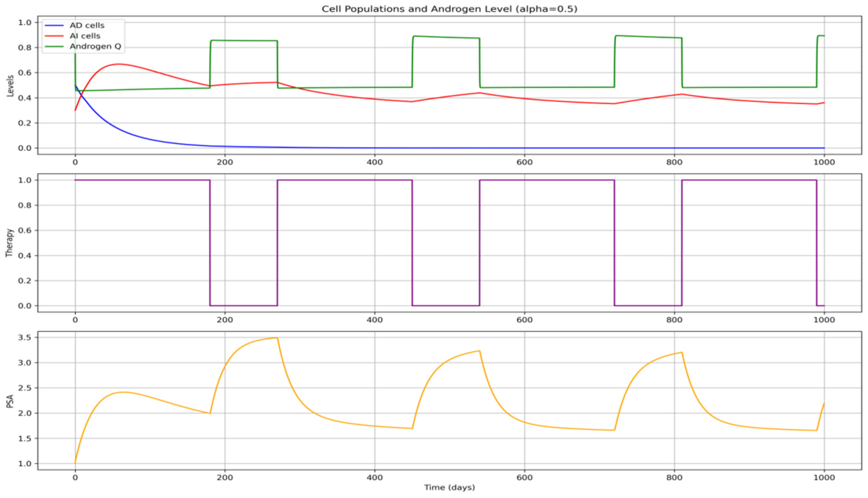
Task: Click the 'Levels' y-axis label
Action: pyautogui.click(x=10, y=86)
